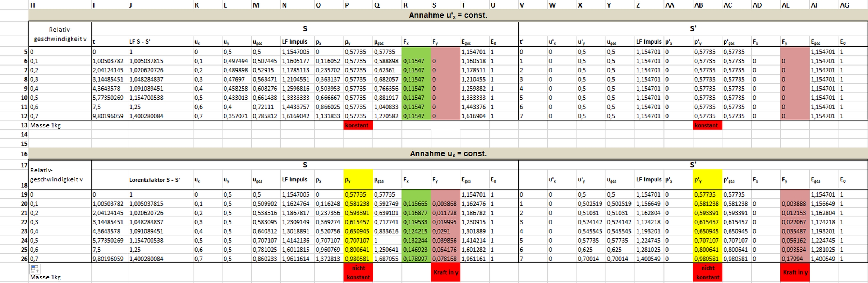Click cell with value 0,62361
Viewport: 868px width, 283px height.
pyautogui.click(x=387, y=70)
